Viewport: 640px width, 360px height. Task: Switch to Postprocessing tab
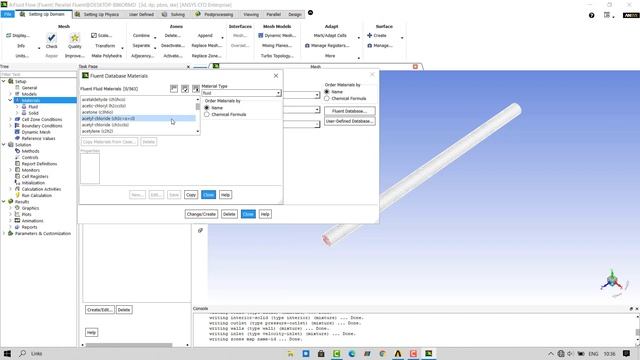(214, 14)
